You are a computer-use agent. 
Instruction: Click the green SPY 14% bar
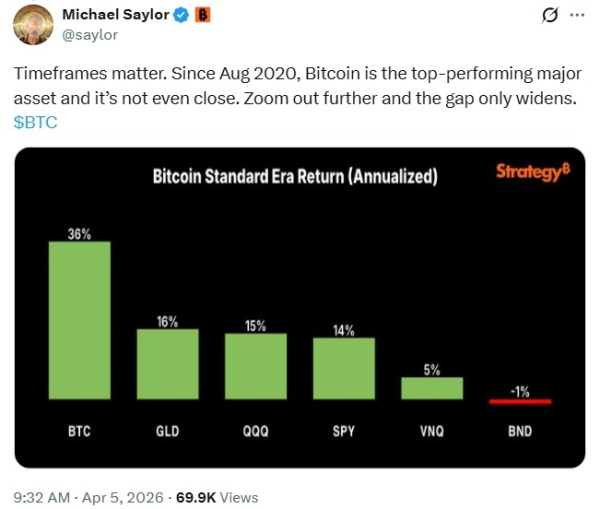343,369
